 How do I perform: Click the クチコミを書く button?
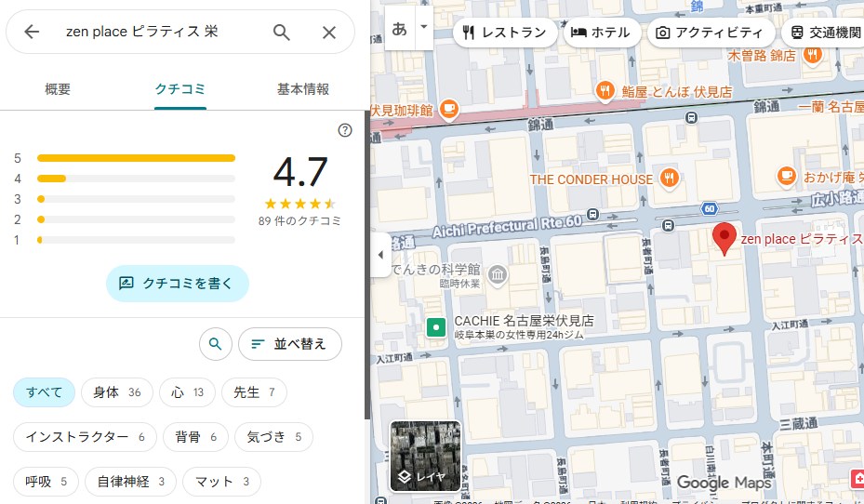click(x=178, y=284)
